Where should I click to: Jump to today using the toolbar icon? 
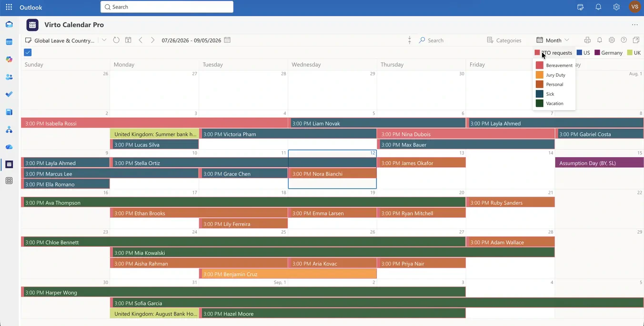pos(128,40)
